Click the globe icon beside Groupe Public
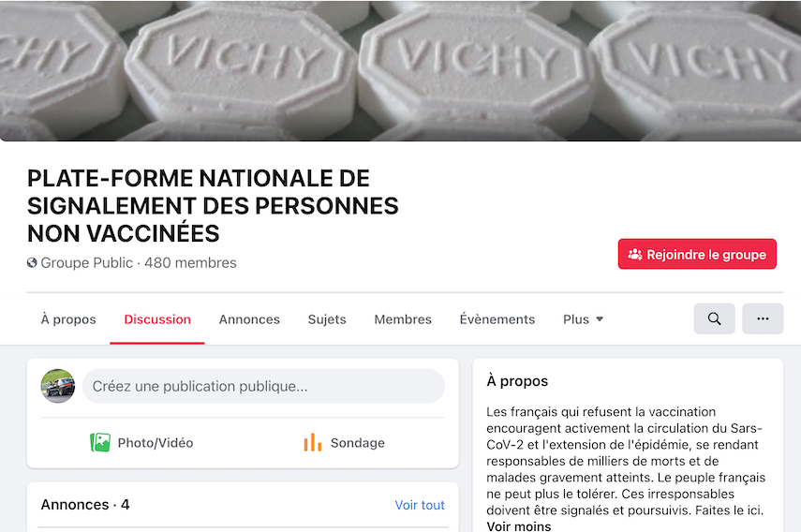 pos(32,263)
